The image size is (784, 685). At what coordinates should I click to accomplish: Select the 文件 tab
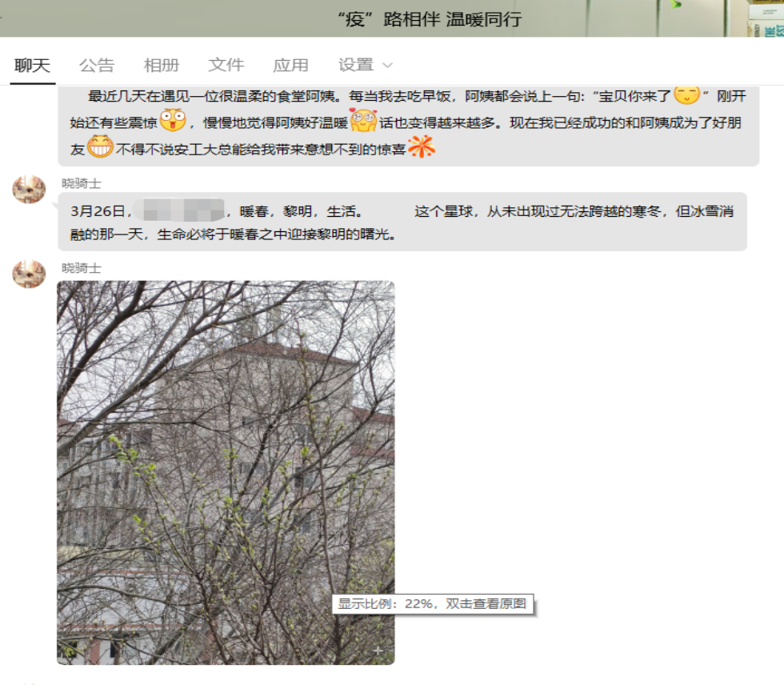226,66
